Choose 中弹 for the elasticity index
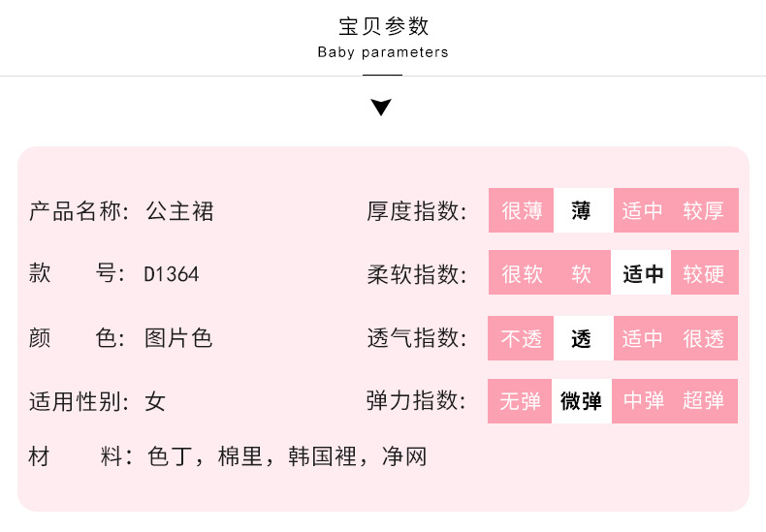The width and height of the screenshot is (766, 532). click(x=643, y=400)
